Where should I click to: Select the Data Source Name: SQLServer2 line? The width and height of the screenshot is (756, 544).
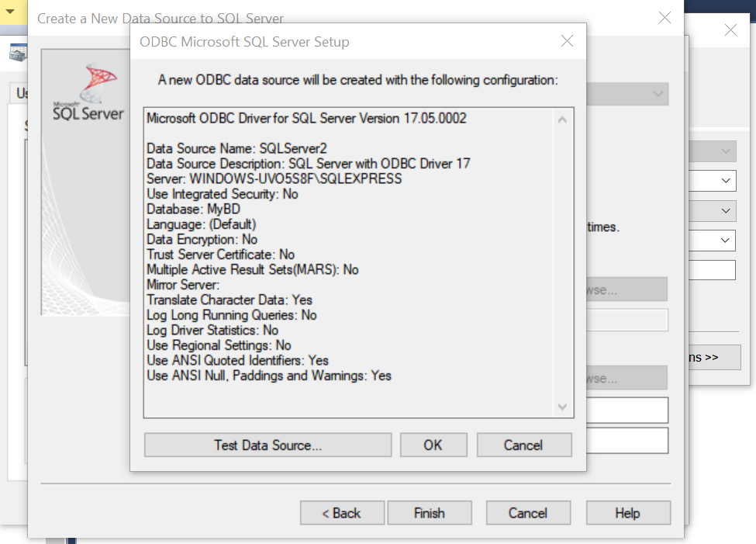coord(236,148)
